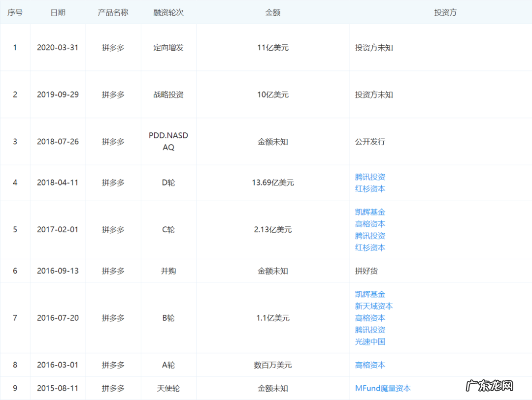Click the 序号 column header
This screenshot has width=532, height=400.
pos(15,12)
